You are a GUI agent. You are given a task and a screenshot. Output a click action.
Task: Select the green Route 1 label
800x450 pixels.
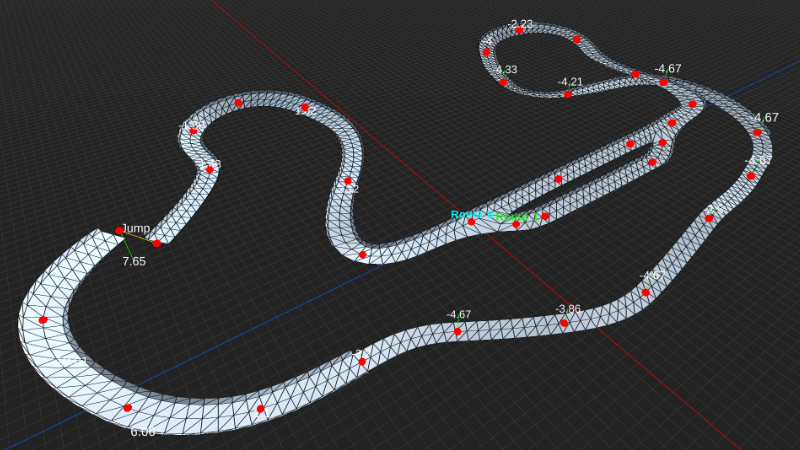pos(517,217)
